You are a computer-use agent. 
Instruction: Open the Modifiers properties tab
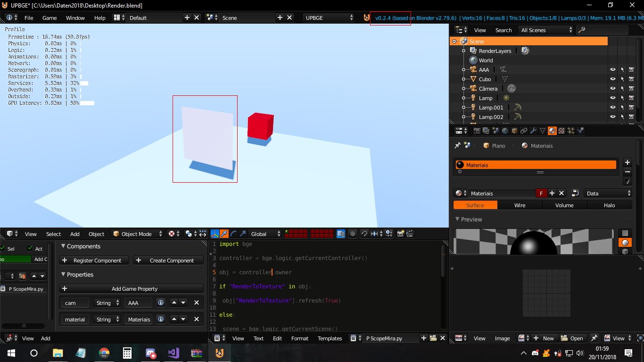534,130
